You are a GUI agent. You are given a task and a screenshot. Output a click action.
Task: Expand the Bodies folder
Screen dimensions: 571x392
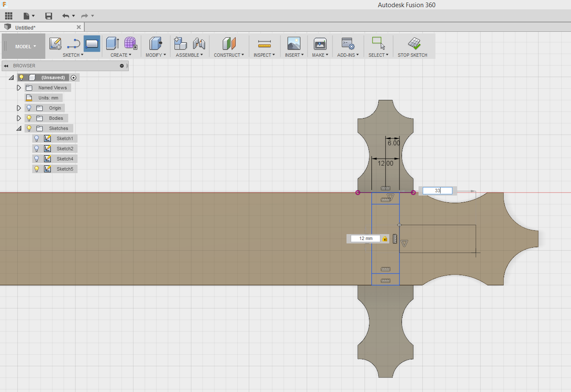19,118
